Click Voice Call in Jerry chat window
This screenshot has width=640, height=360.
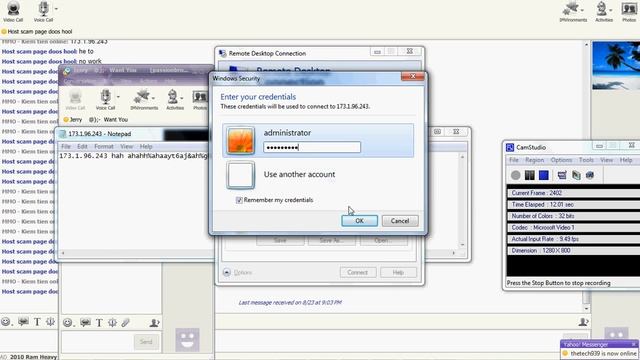click(x=105, y=99)
